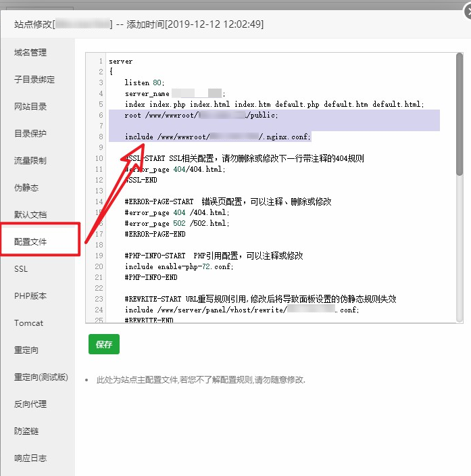Click the green 保存 button
The width and height of the screenshot is (471, 476).
pyautogui.click(x=104, y=344)
